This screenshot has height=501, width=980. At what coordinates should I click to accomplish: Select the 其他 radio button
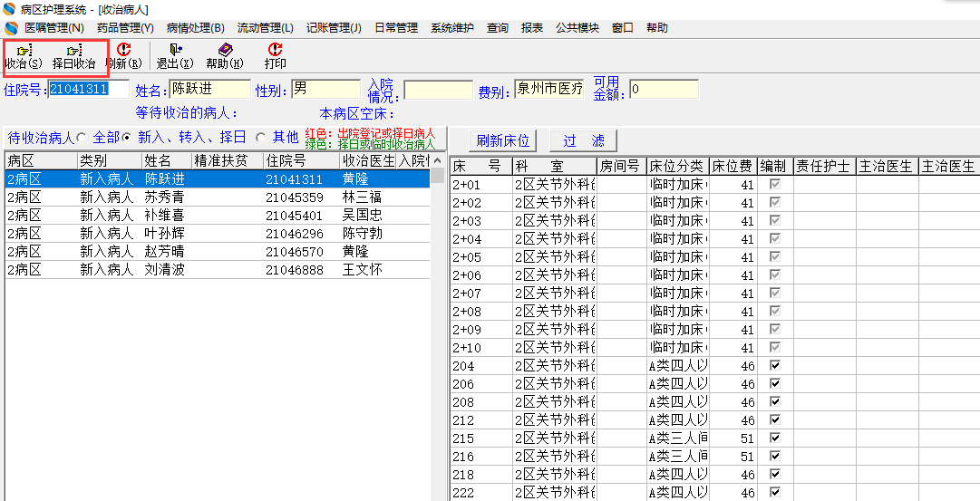coord(260,137)
